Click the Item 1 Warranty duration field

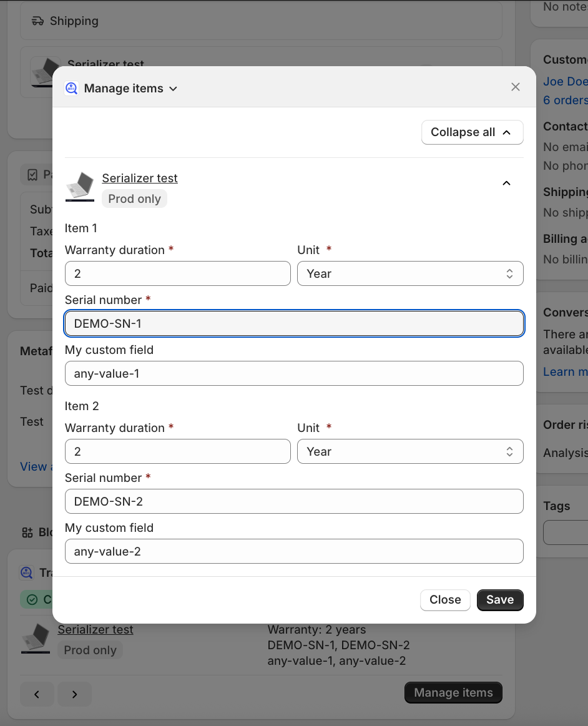tap(177, 273)
